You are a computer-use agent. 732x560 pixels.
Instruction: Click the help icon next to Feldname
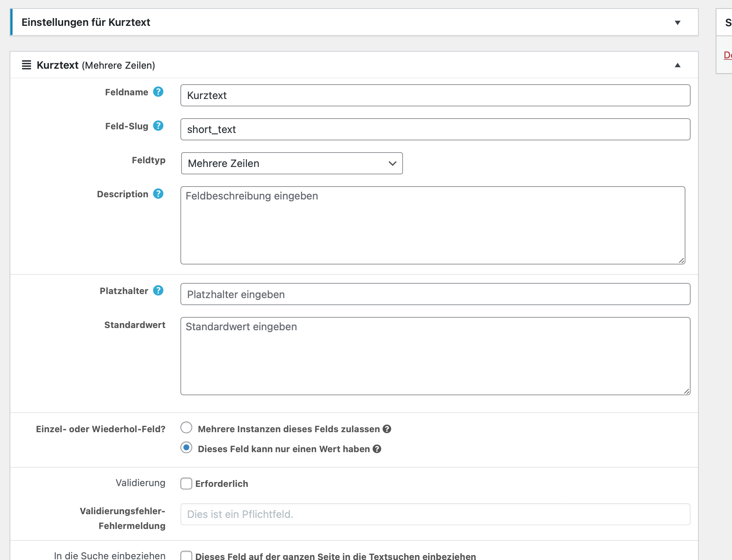coord(158,92)
